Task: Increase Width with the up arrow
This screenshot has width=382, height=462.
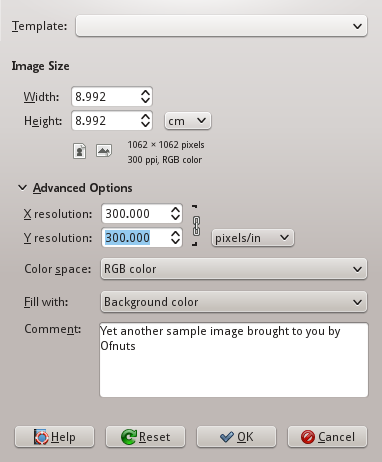Action: click(145, 93)
